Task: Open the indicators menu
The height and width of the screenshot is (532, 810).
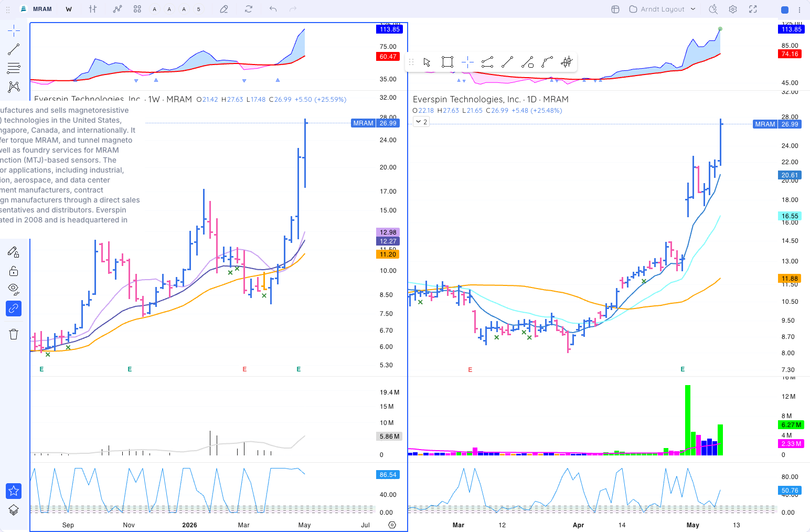Action: tap(118, 9)
